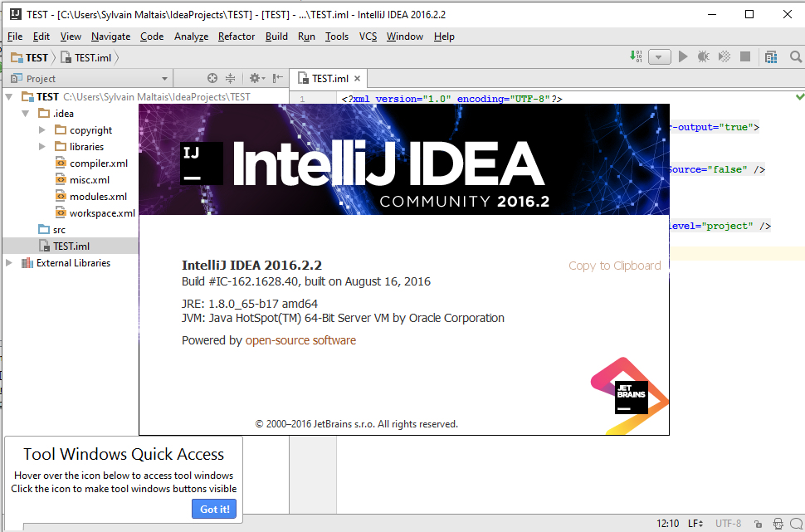Click the green inspection checkmark indicator
Image resolution: width=805 pixels, height=532 pixels.
click(x=799, y=96)
